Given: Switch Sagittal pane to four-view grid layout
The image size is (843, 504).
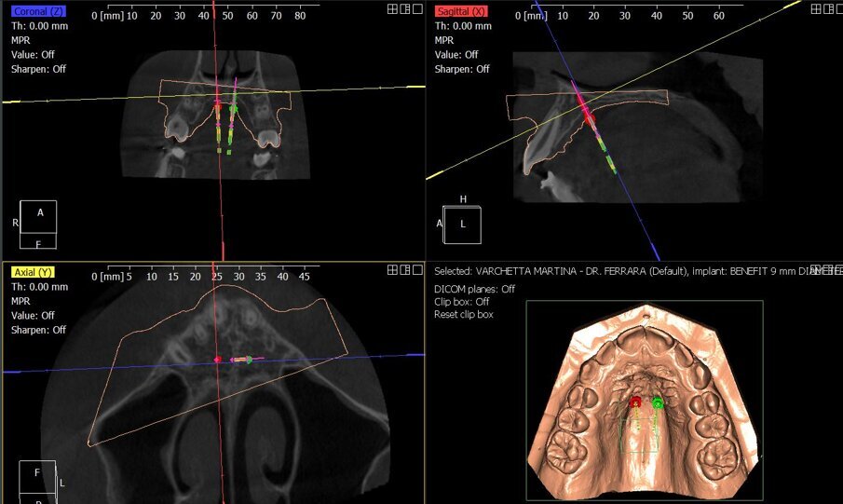Looking at the screenshot, I should pos(816,9).
